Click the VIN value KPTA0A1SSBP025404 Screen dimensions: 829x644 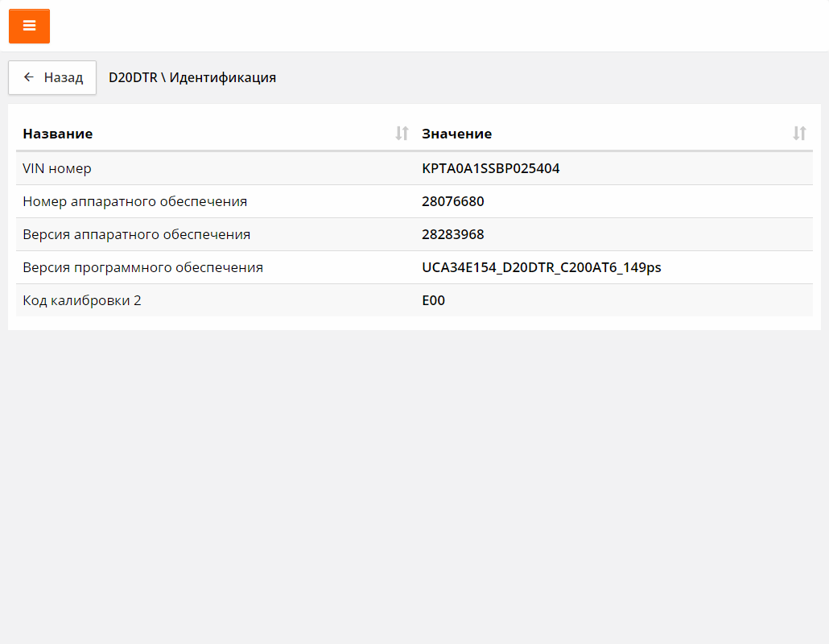coord(490,169)
